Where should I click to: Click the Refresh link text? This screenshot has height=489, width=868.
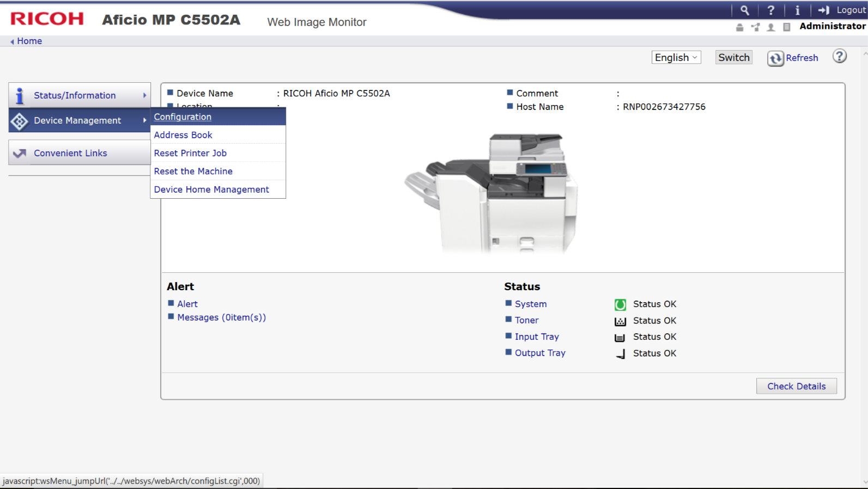click(x=802, y=58)
